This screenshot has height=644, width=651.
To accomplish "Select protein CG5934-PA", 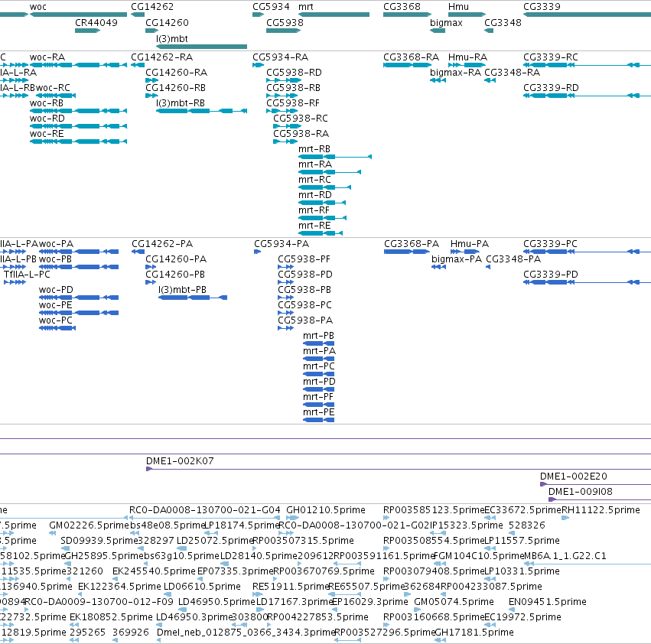I will point(282,244).
